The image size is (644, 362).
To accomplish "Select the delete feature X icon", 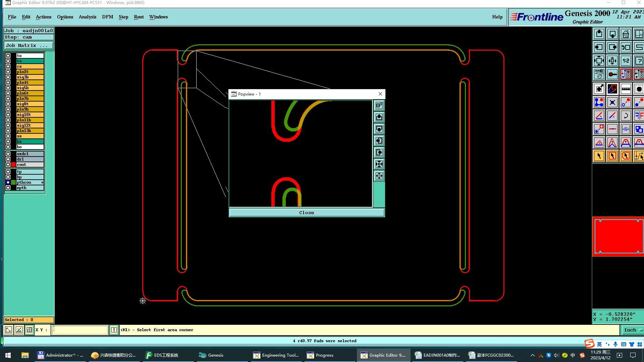I will click(x=612, y=102).
